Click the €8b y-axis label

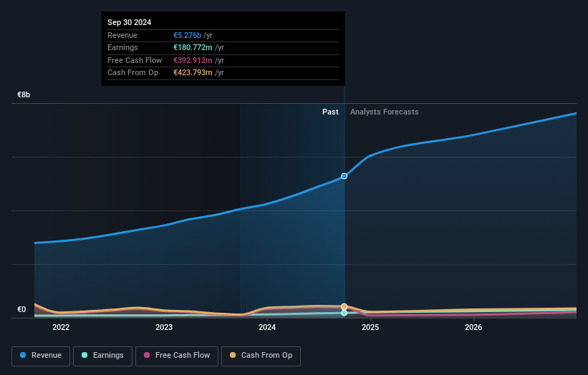coord(24,94)
